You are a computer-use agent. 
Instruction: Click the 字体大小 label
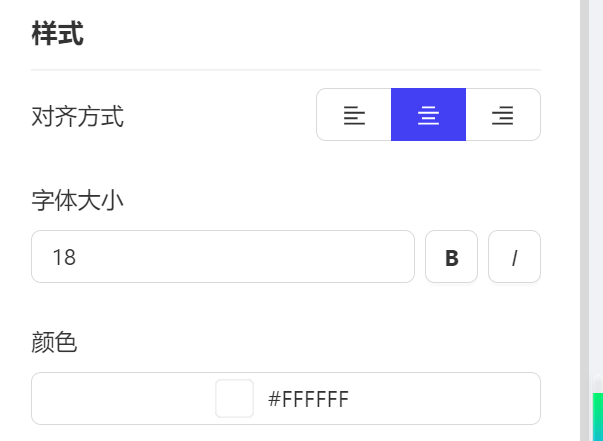[77, 201]
